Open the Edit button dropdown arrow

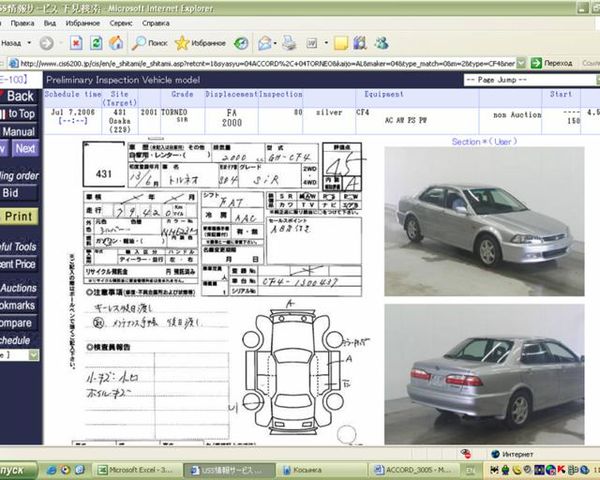pos(326,43)
